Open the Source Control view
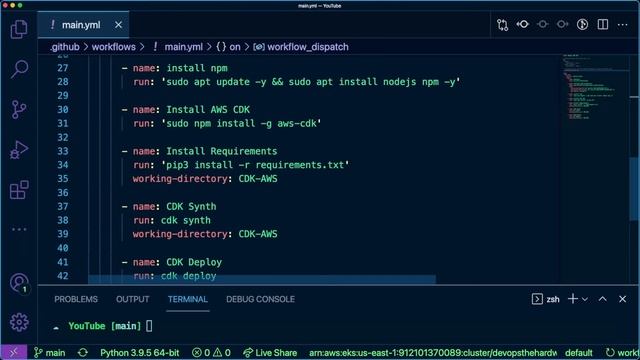640x360 pixels. [19, 109]
